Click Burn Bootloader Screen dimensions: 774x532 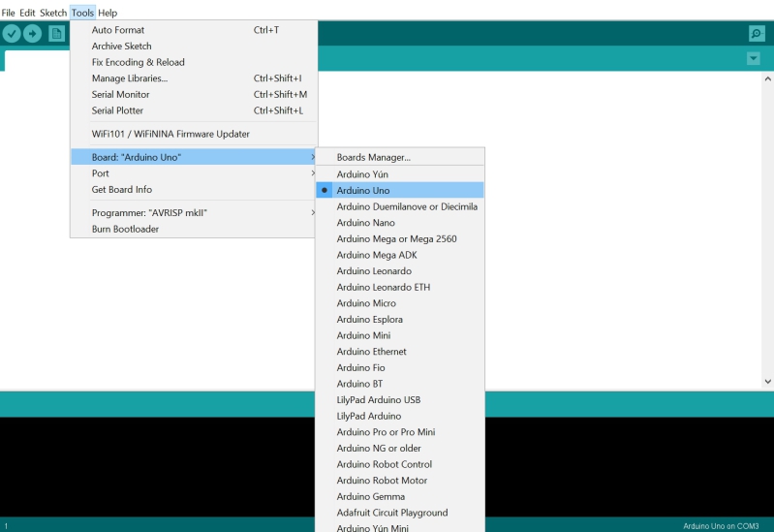click(125, 230)
